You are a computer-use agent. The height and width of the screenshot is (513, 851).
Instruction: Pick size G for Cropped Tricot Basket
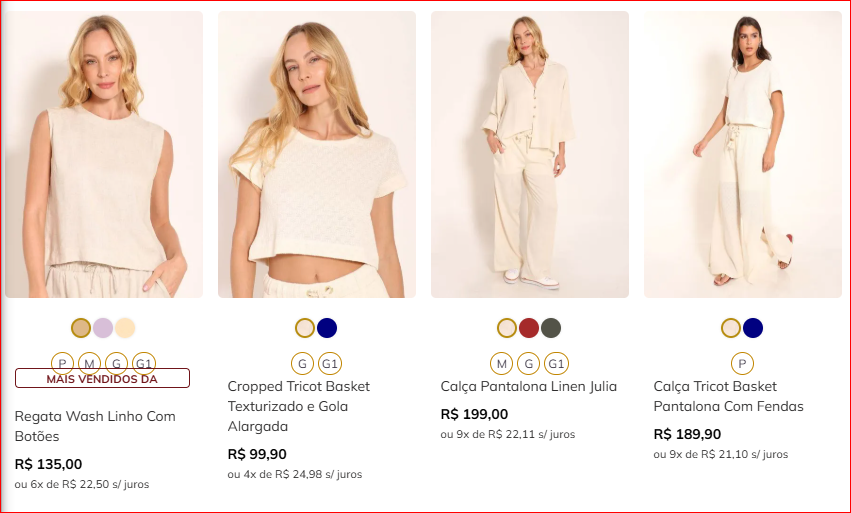301,363
